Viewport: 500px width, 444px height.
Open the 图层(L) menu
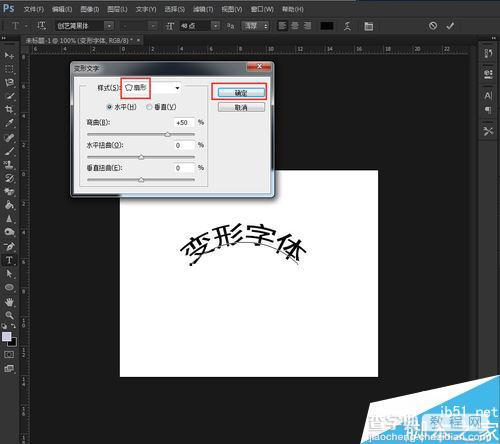pos(117,9)
